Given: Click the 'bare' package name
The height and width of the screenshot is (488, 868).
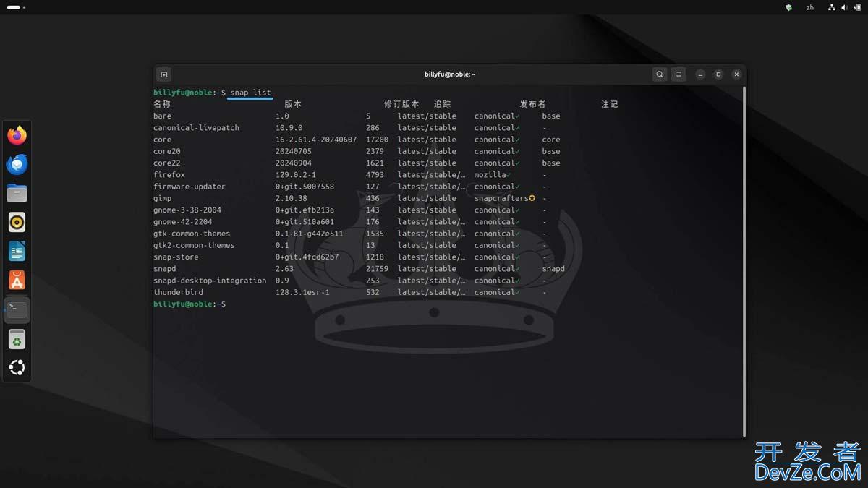Looking at the screenshot, I should (x=162, y=116).
